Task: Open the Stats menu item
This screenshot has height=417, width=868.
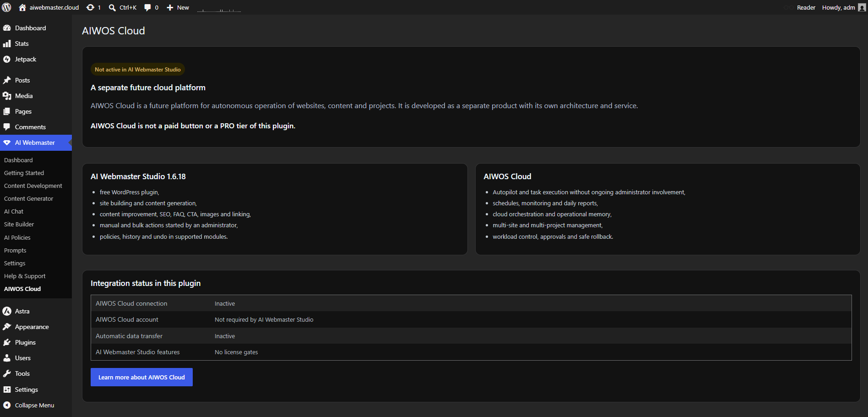Action: click(x=22, y=44)
